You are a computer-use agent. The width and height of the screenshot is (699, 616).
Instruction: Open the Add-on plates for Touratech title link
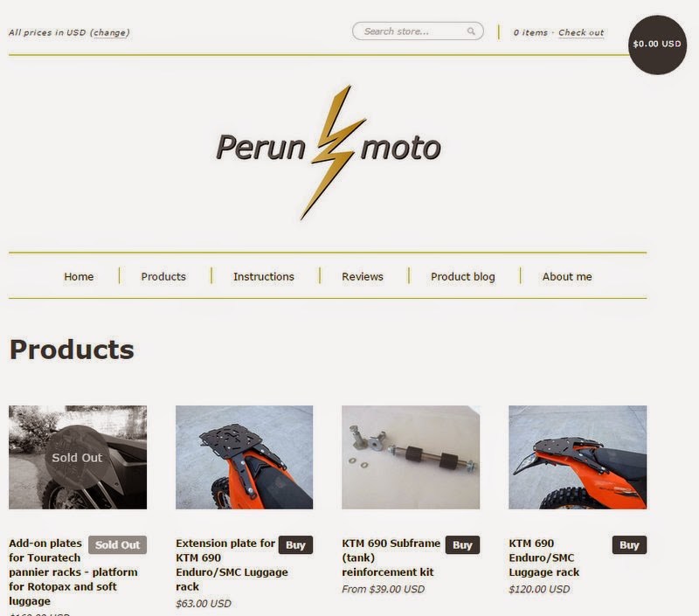tap(73, 571)
